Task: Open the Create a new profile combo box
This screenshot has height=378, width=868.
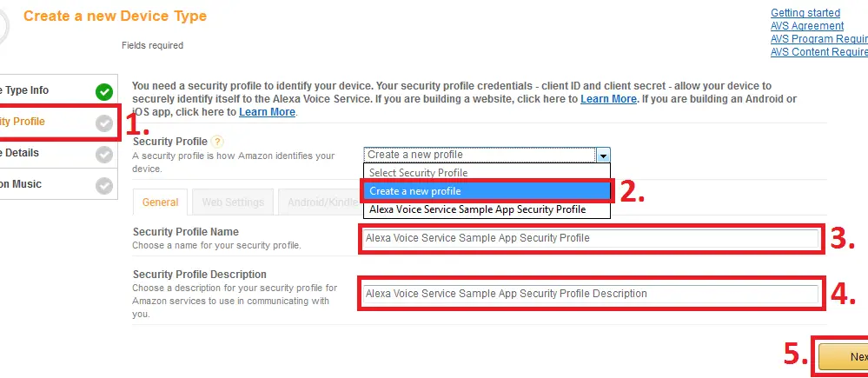Action: pos(487,155)
